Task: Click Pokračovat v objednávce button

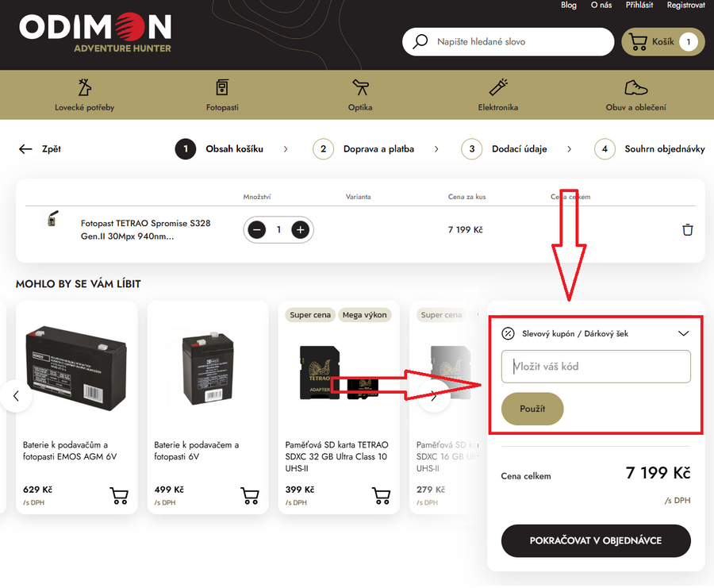Action: pyautogui.click(x=596, y=540)
